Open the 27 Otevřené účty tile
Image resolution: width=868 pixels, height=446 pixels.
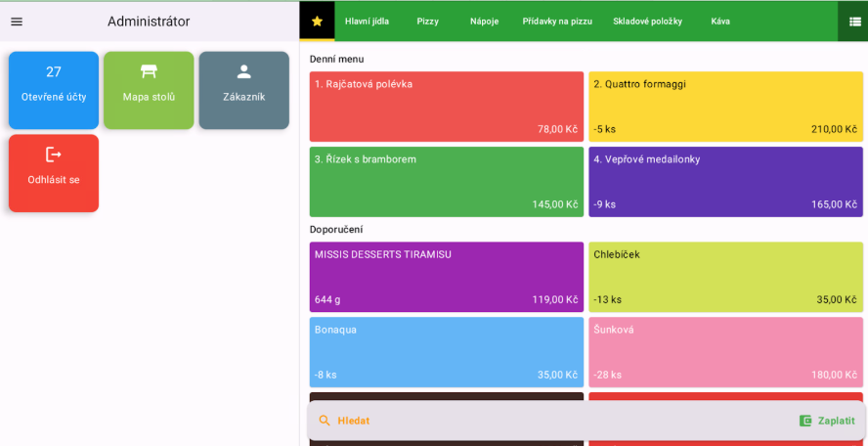[54, 90]
